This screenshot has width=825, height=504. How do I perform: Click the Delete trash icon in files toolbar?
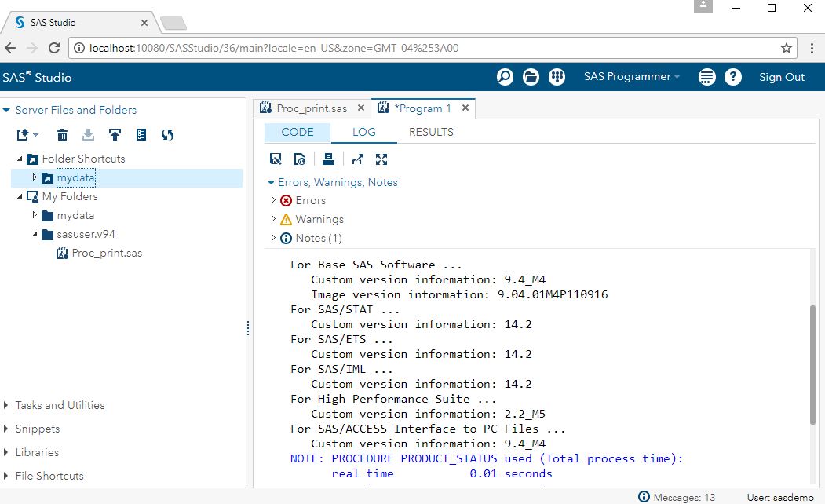[x=62, y=135]
